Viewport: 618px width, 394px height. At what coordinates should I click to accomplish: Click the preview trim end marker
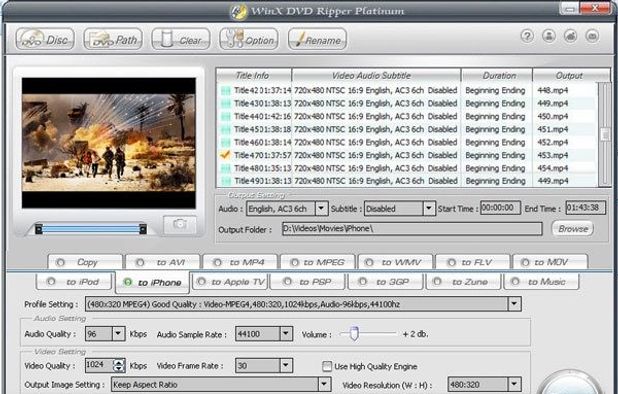(143, 229)
